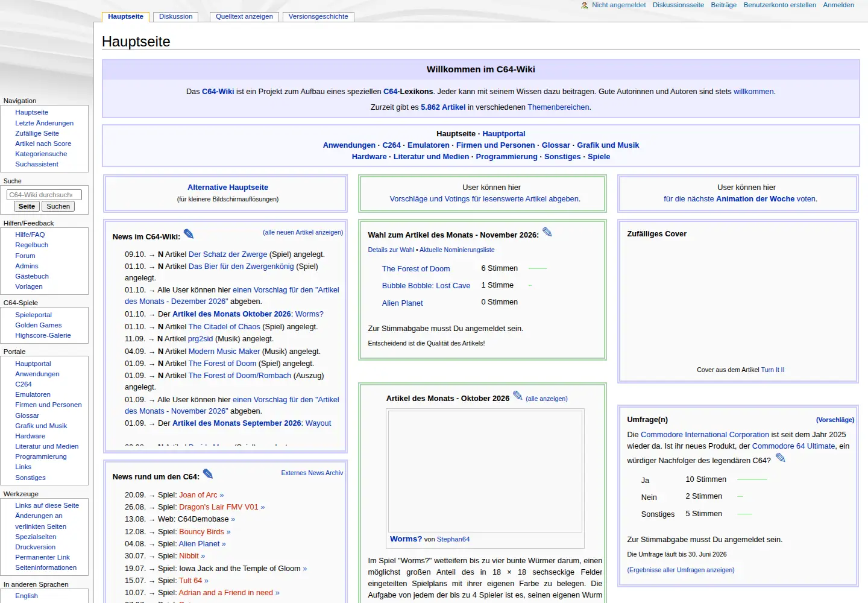868x603 pixels.
Task: Open the Alternative Hauptseite link
Action: coord(228,188)
